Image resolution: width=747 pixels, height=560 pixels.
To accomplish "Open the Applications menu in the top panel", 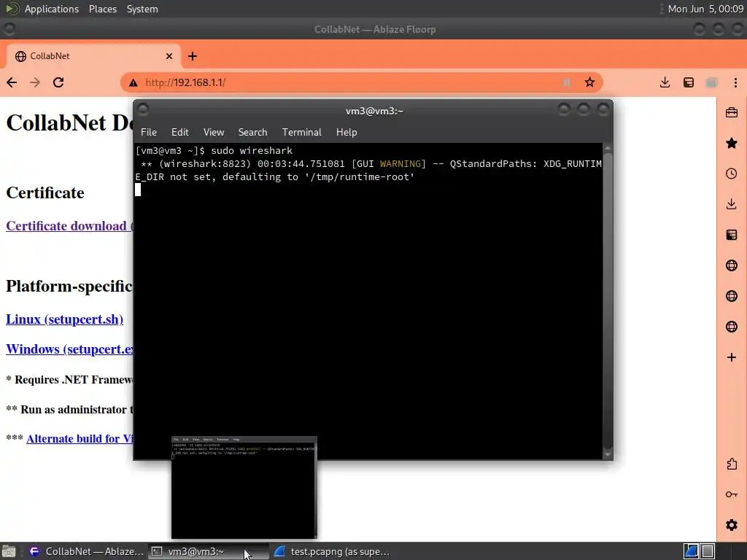I will pos(52,9).
